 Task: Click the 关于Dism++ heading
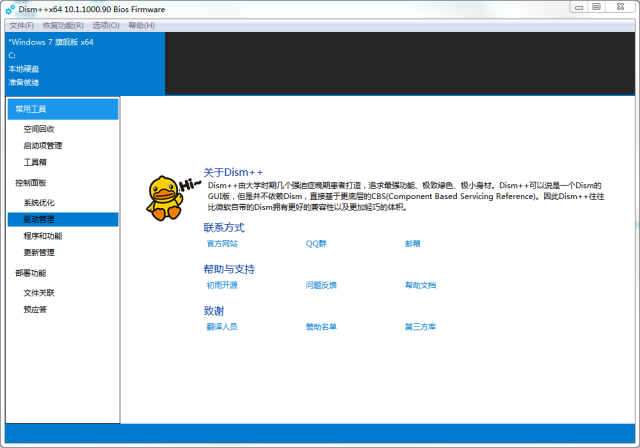[233, 173]
